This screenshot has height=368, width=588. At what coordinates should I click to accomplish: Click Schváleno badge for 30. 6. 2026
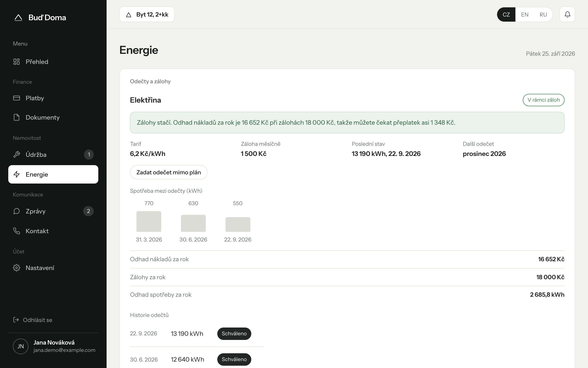click(x=234, y=359)
